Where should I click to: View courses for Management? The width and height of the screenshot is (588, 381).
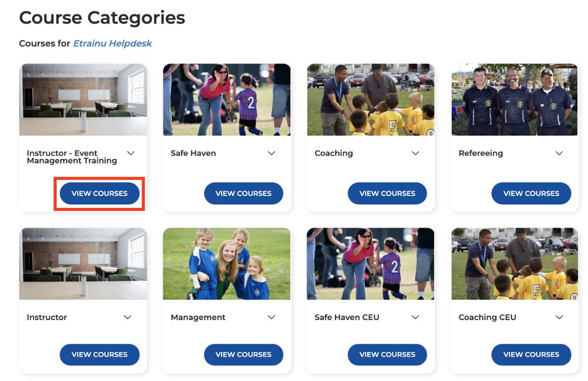pos(243,355)
